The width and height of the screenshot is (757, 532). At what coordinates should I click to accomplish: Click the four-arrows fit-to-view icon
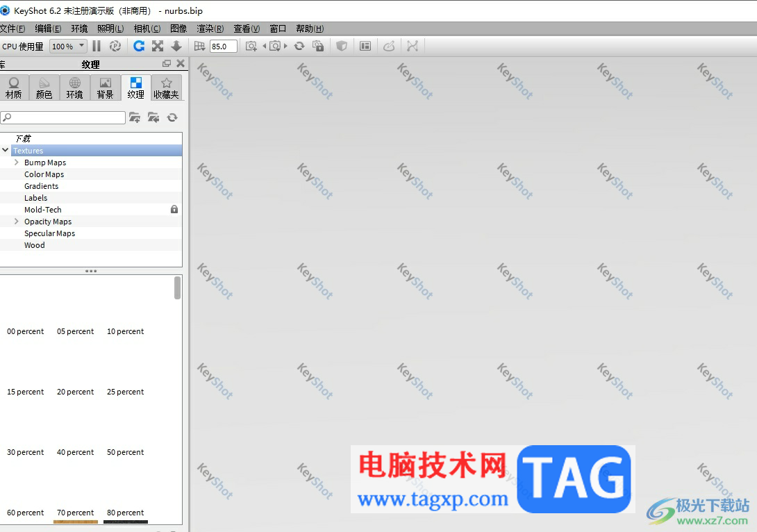(x=158, y=46)
